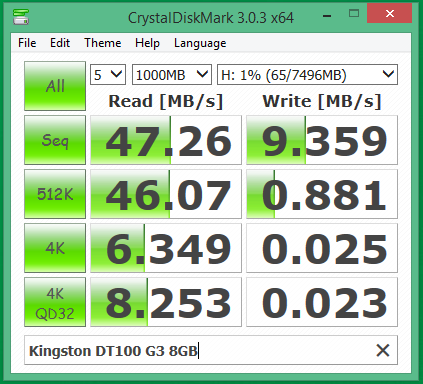This screenshot has width=423, height=384.
Task: Minimize the CrystalDiskMark window
Action: coord(327,15)
